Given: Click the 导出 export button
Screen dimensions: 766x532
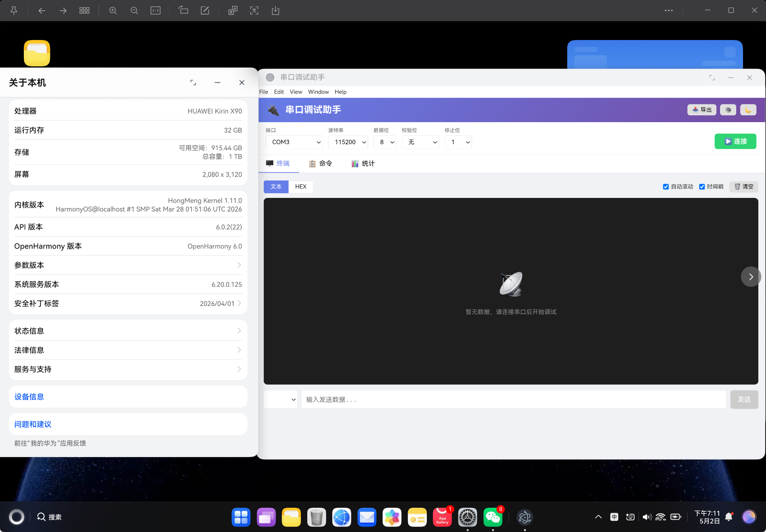Looking at the screenshot, I should click(x=702, y=110).
